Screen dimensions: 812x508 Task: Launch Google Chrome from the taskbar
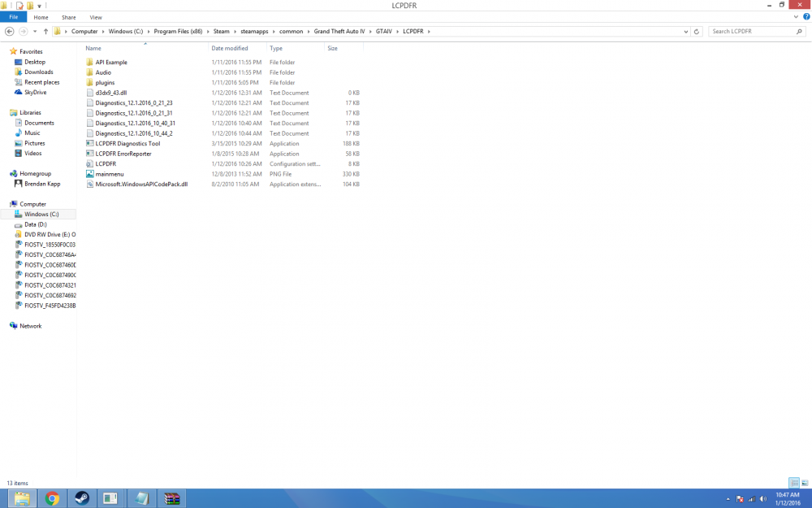click(52, 499)
